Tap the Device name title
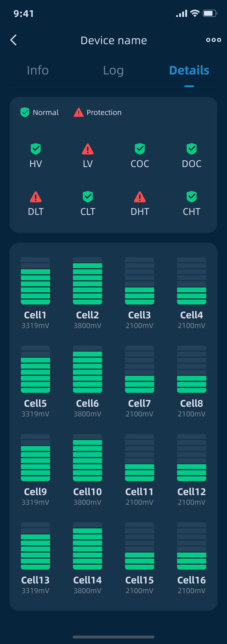The width and height of the screenshot is (227, 644). point(113,41)
